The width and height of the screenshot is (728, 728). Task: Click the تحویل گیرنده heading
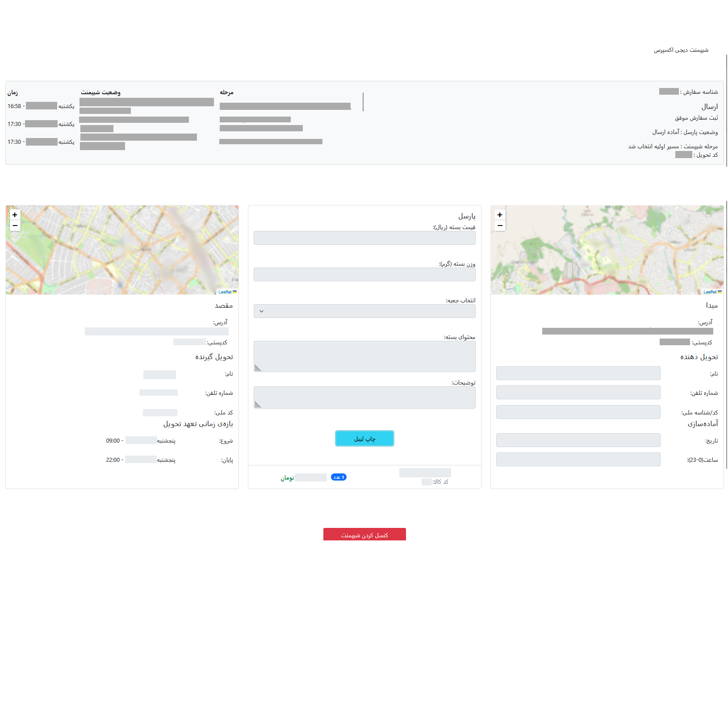[x=214, y=356]
